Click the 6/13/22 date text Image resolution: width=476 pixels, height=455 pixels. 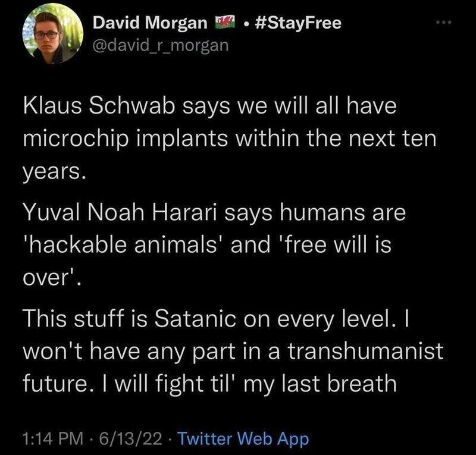click(130, 438)
